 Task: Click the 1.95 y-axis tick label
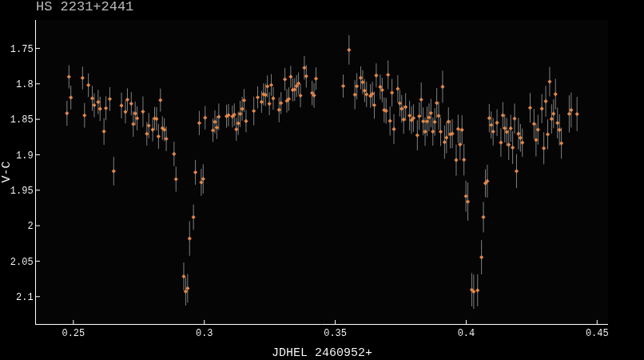pyautogui.click(x=19, y=190)
